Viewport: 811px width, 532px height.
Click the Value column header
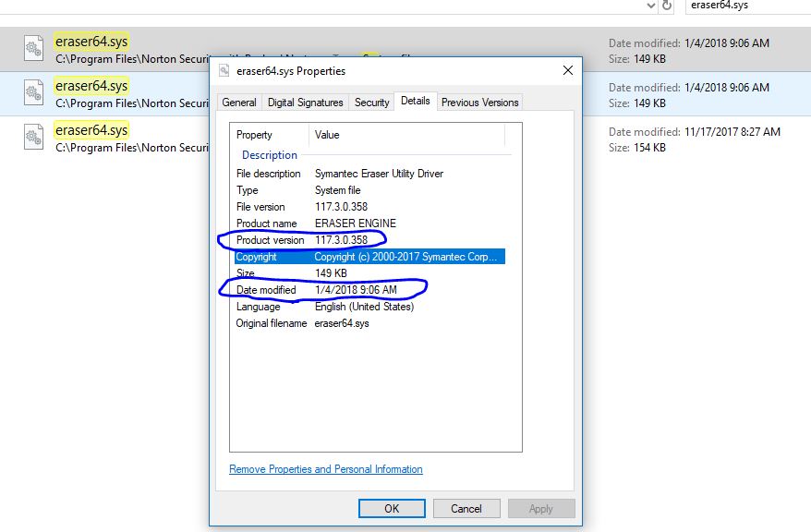[x=406, y=135]
